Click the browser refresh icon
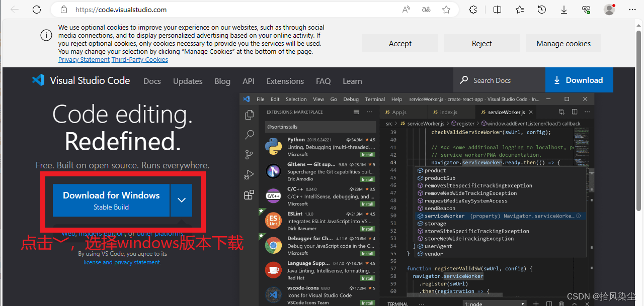644x306 pixels. tap(37, 10)
